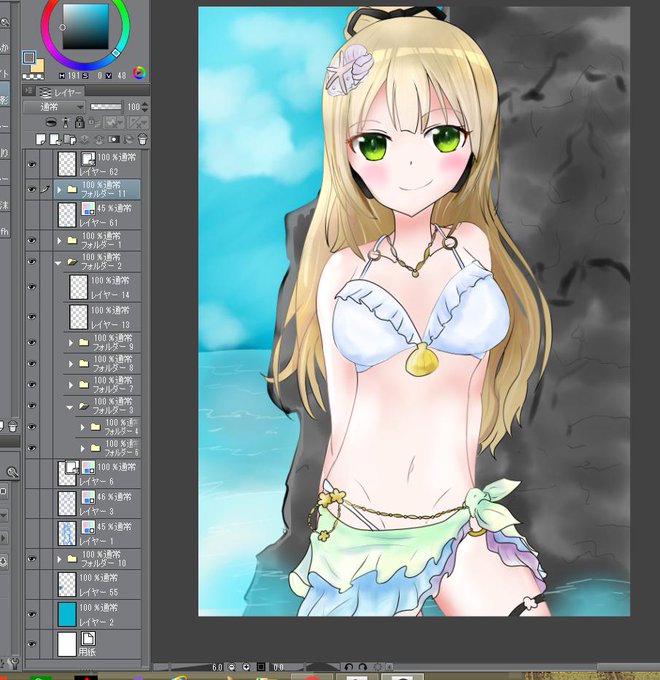Hide フォルダー 11 with its eye icon
Screen dimensions: 660x680
click(x=32, y=190)
